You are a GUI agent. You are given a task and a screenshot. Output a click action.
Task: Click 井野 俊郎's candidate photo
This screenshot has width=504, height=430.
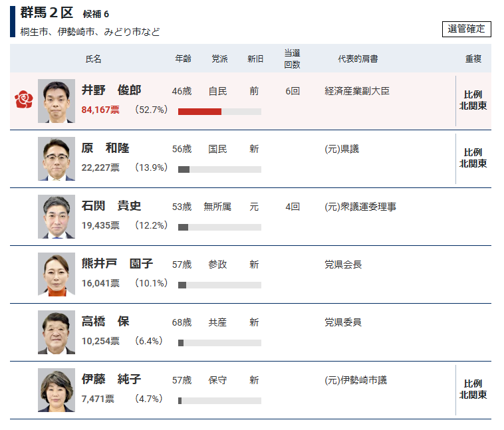click(x=57, y=101)
